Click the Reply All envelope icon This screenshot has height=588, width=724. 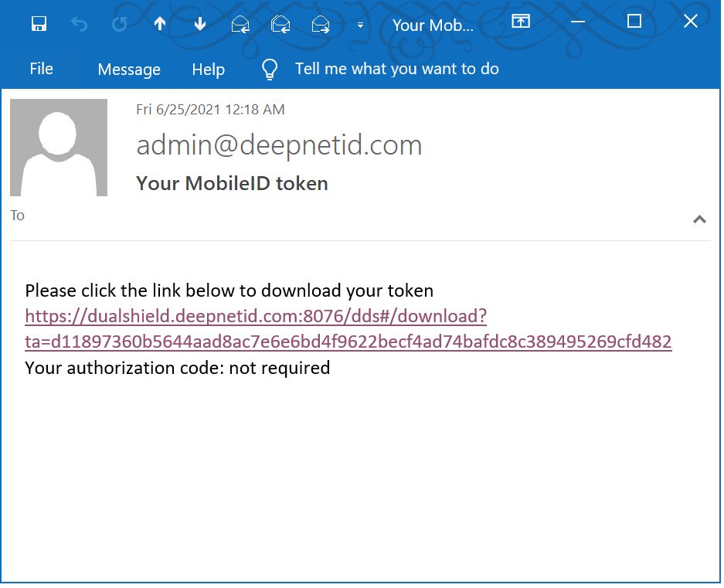click(280, 25)
